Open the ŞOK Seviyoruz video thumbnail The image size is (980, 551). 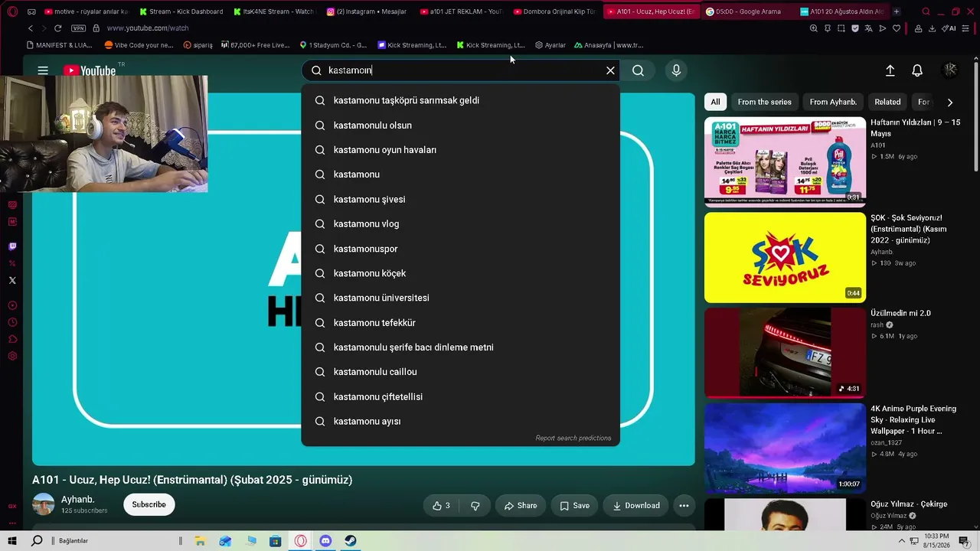tap(785, 257)
